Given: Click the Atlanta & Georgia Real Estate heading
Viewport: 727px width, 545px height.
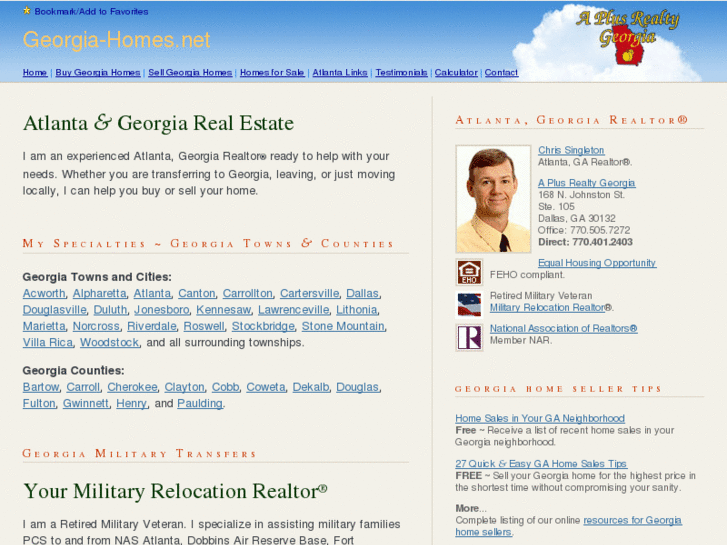Looking at the screenshot, I should (158, 123).
